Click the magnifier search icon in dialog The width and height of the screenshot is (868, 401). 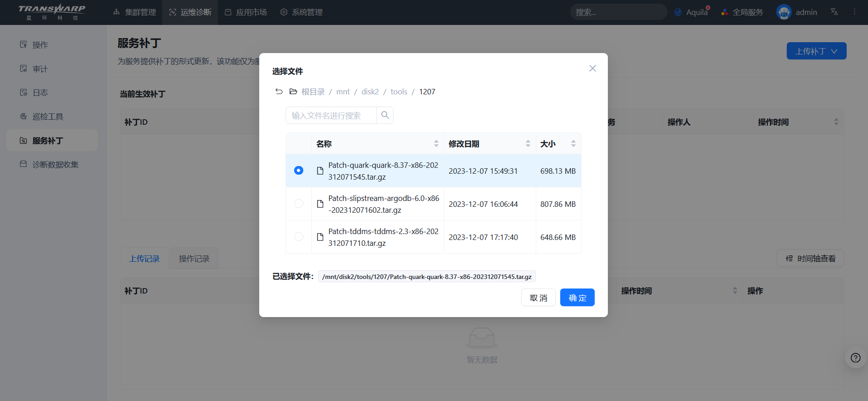pyautogui.click(x=385, y=115)
